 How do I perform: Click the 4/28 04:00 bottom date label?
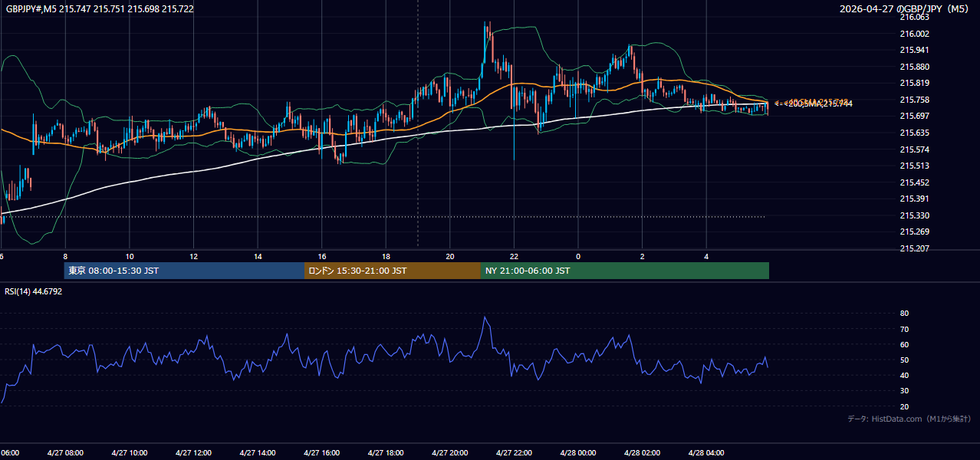706,452
